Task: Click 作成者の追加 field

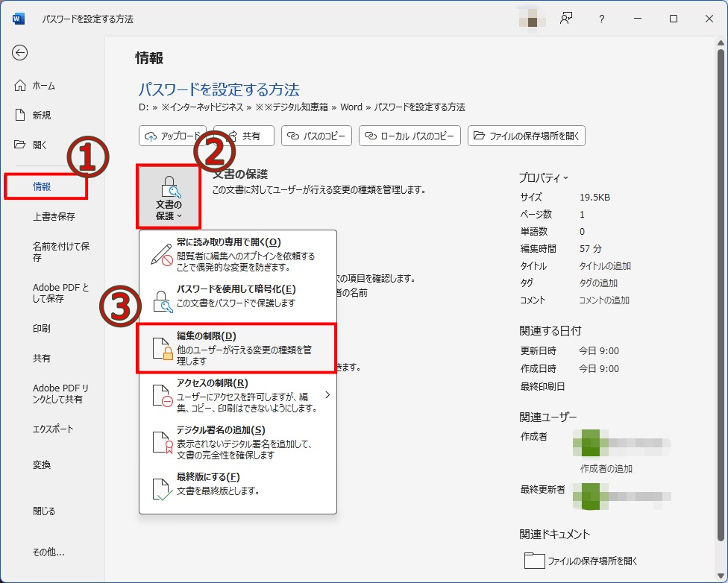Action: click(x=606, y=468)
